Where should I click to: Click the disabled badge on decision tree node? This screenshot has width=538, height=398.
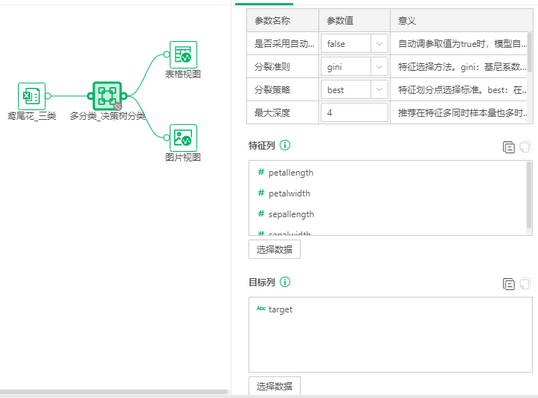(x=118, y=106)
